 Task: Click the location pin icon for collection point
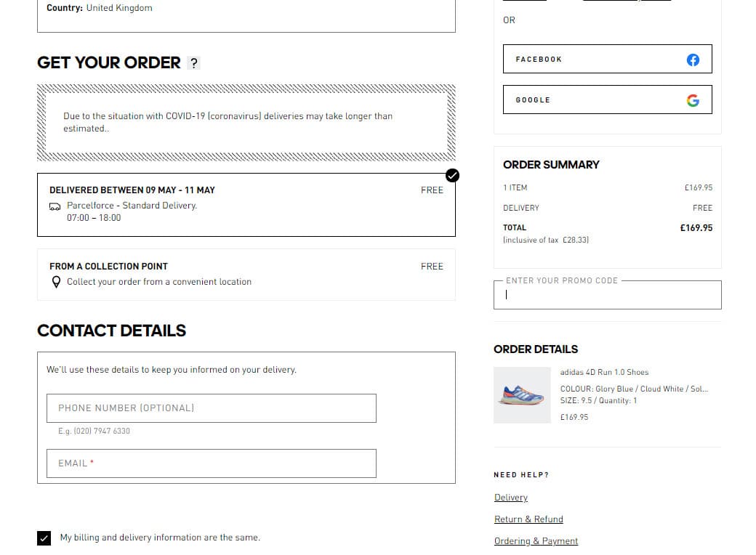click(56, 283)
